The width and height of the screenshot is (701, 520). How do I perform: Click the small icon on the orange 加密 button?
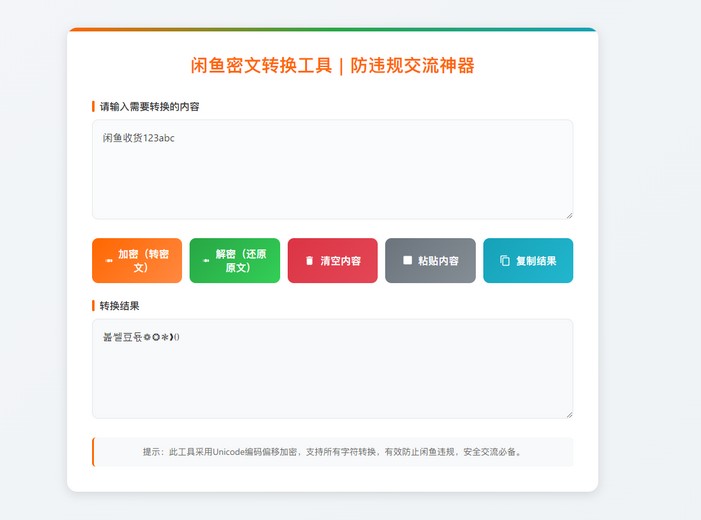click(109, 261)
